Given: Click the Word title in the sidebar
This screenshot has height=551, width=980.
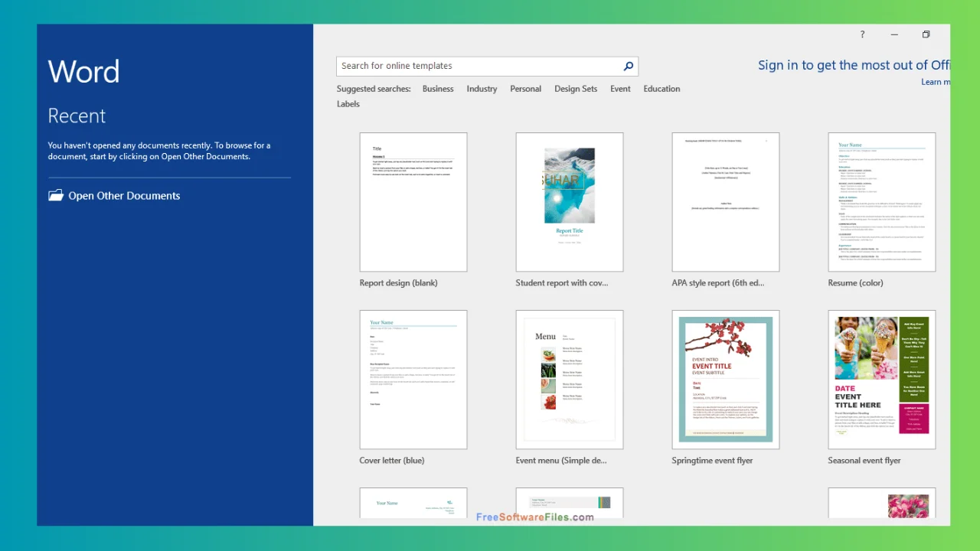Looking at the screenshot, I should coord(83,72).
